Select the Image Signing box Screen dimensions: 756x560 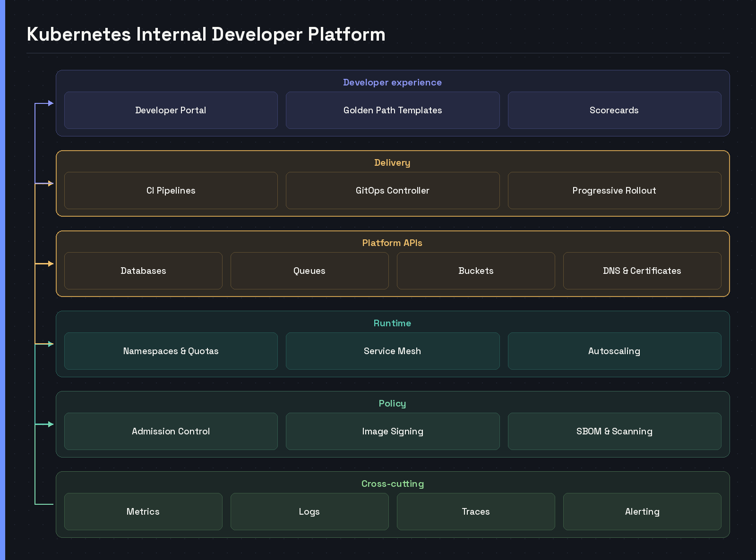click(x=393, y=431)
